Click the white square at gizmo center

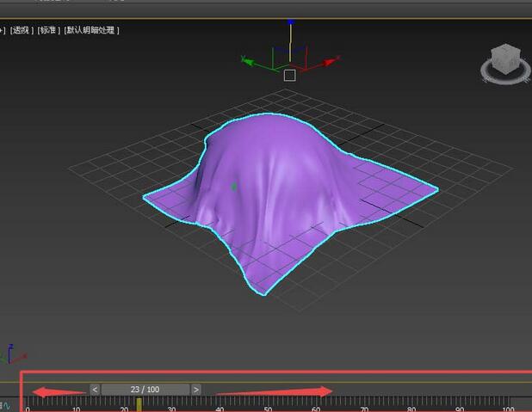pyautogui.click(x=290, y=76)
